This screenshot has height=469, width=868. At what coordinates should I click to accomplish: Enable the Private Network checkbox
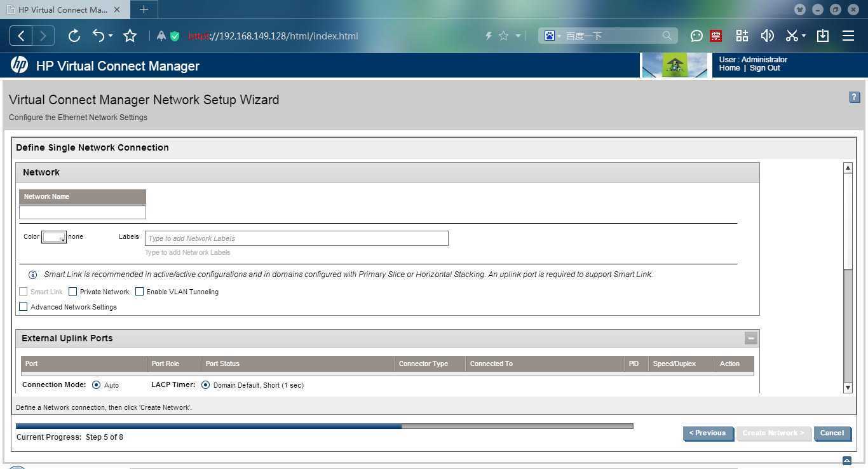pyautogui.click(x=73, y=292)
